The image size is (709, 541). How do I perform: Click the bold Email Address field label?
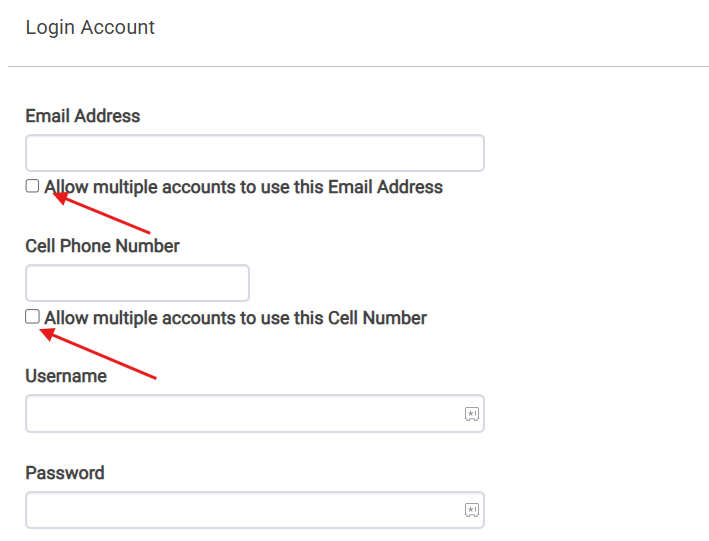(83, 116)
